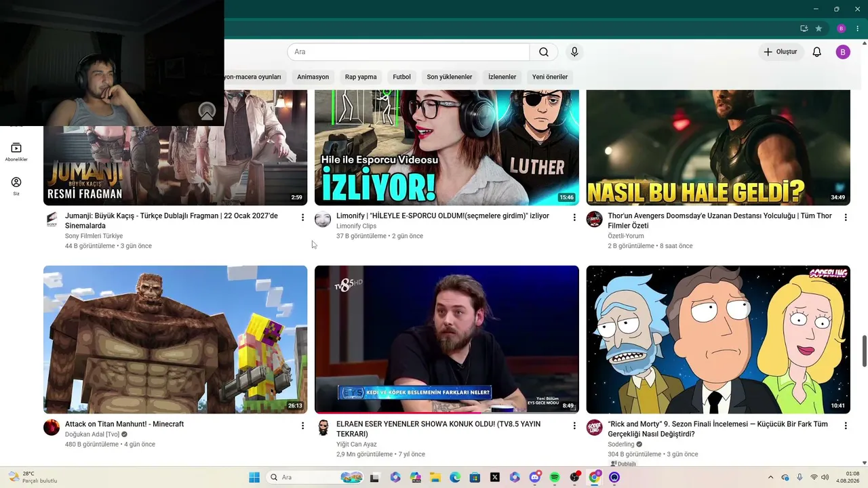Open the Oluştur create menu
Image resolution: width=868 pixels, height=488 pixels.
pos(780,52)
